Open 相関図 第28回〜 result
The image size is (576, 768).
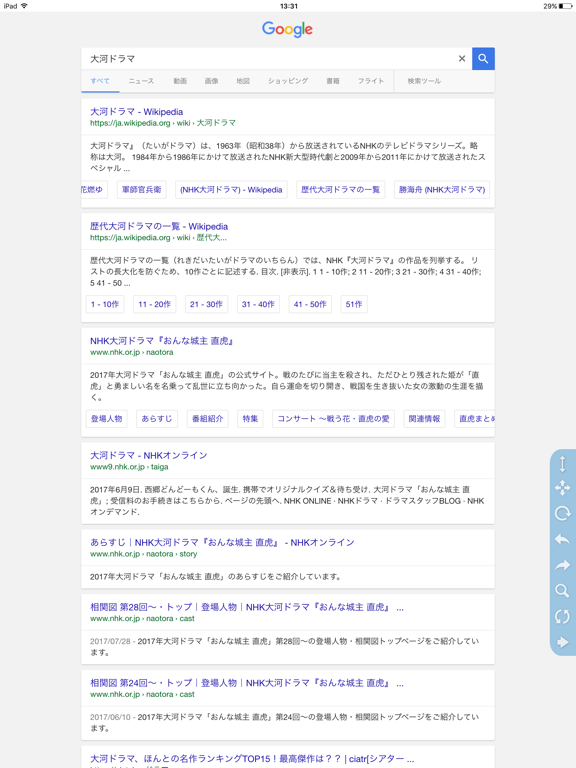247,607
